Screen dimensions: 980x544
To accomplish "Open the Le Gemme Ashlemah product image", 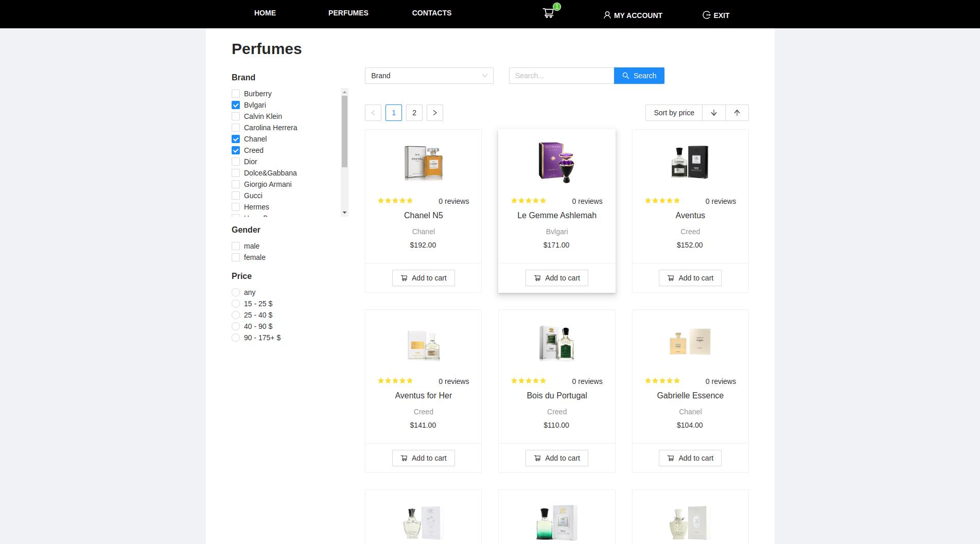I will 557,162.
